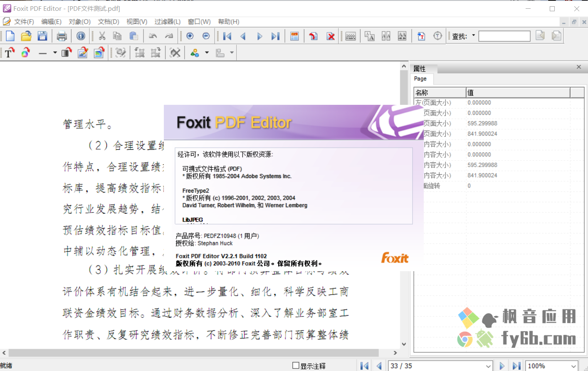
Task: Click the find previous page icon
Action: (540, 36)
